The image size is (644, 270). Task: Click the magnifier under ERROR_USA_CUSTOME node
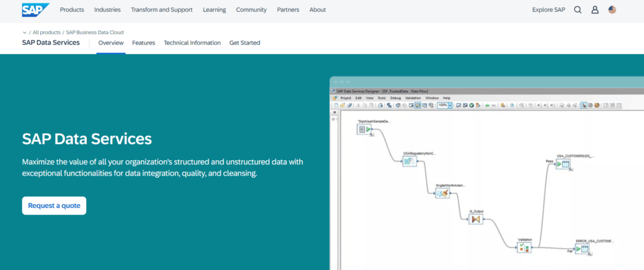tap(589, 254)
